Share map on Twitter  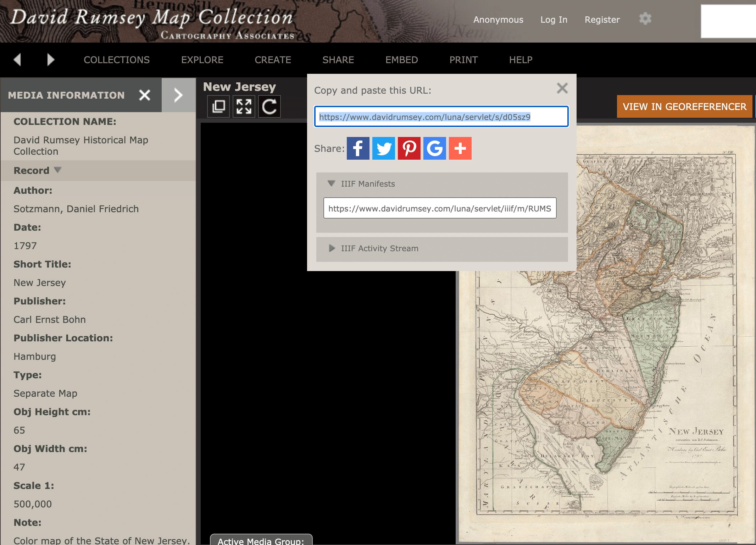[384, 148]
